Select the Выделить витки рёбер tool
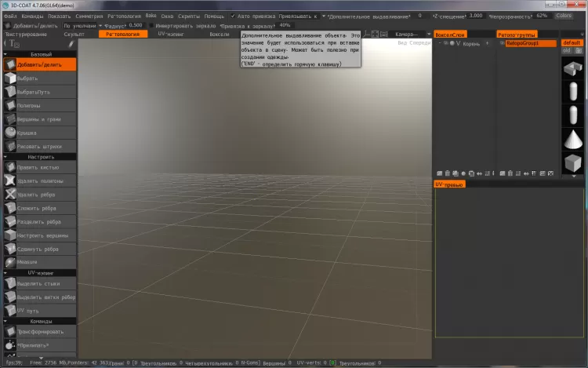 click(x=40, y=297)
